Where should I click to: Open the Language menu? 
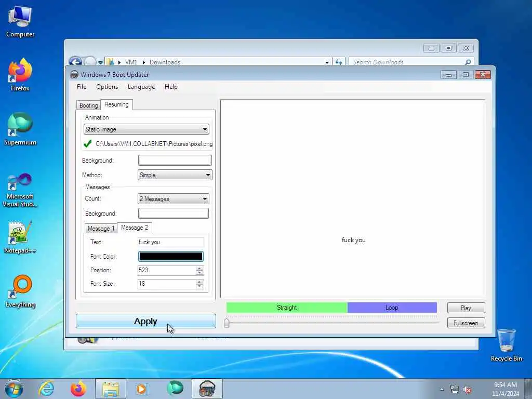point(141,87)
